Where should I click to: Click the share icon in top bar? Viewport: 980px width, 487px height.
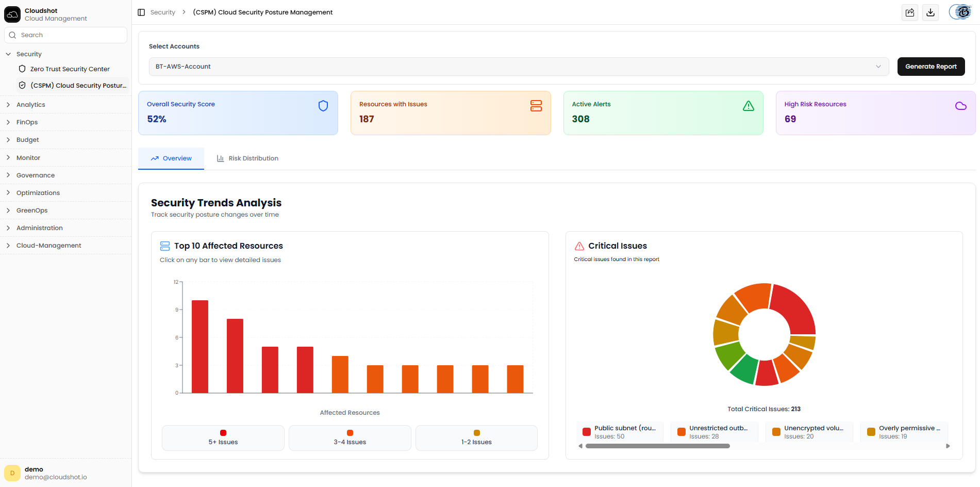[910, 12]
